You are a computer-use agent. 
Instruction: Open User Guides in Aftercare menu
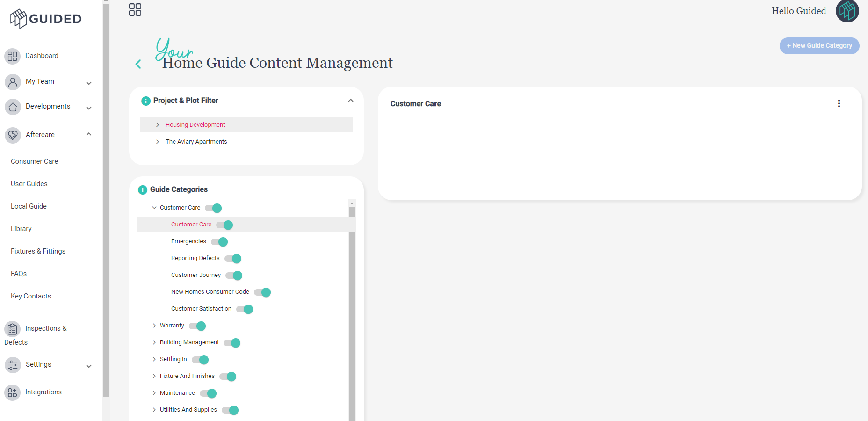tap(29, 184)
